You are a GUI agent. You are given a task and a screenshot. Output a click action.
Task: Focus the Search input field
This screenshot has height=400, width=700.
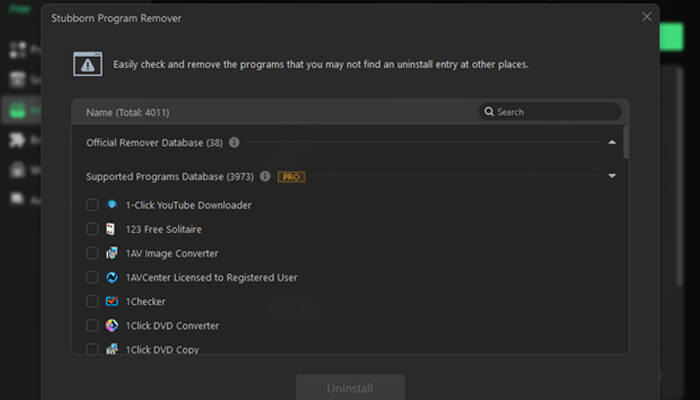pyautogui.click(x=550, y=112)
